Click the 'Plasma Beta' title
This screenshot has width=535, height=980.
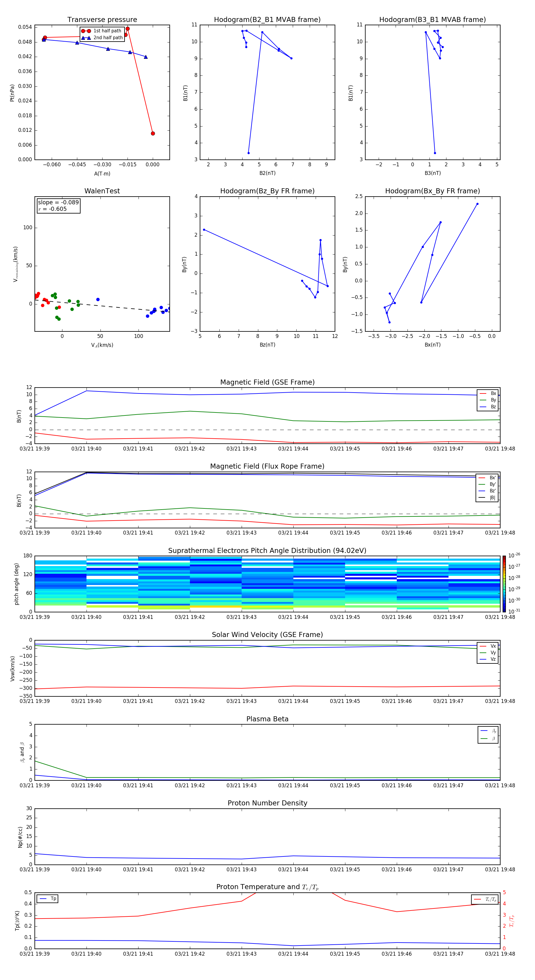267,719
